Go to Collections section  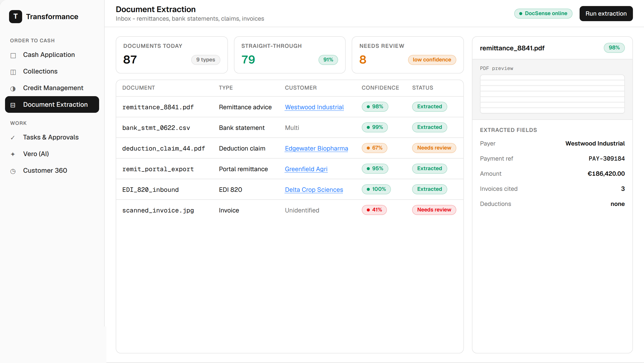pos(52,71)
